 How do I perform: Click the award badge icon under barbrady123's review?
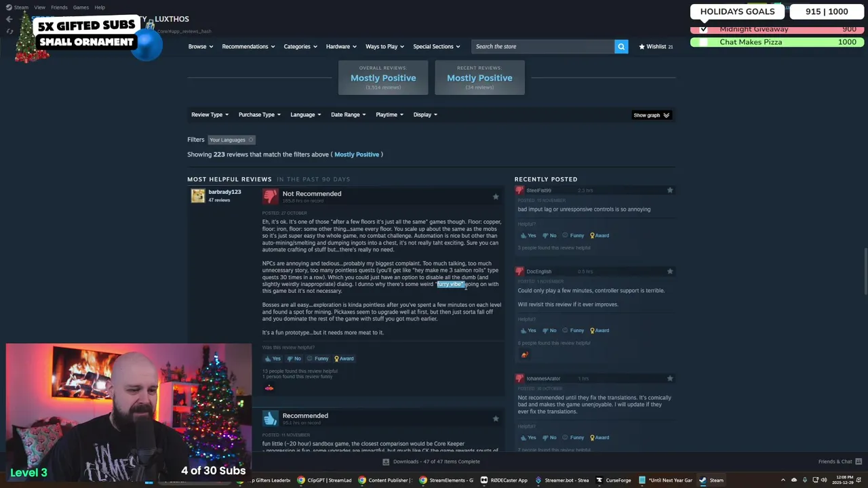[x=269, y=388]
